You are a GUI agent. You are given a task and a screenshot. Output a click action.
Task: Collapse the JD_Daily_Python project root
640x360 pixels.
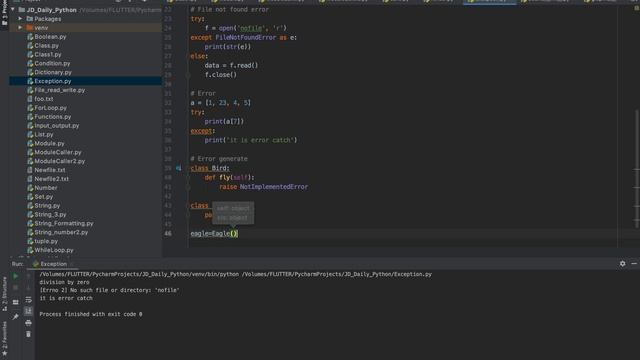(x=13, y=10)
